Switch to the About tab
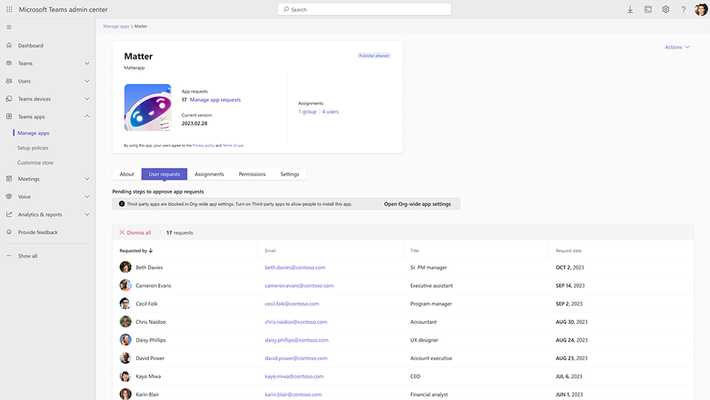 click(127, 174)
